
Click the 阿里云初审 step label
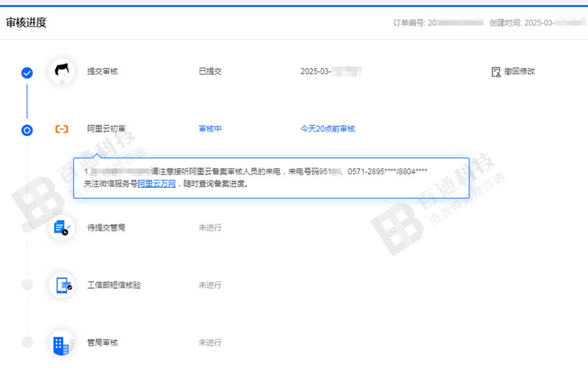[x=106, y=129]
